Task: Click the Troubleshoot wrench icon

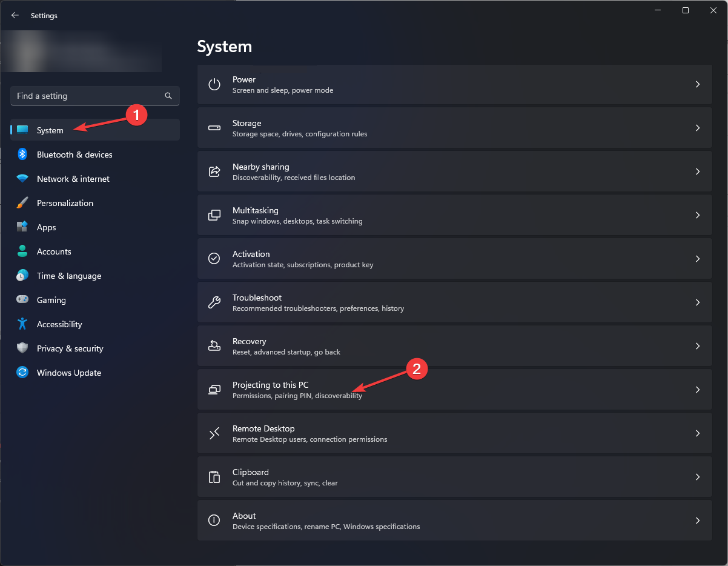Action: coord(214,302)
